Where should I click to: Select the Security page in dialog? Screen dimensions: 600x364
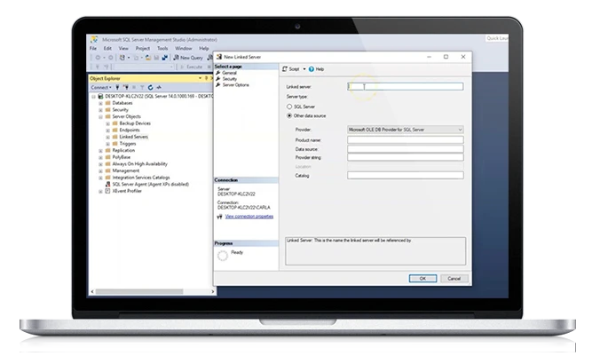click(x=230, y=78)
